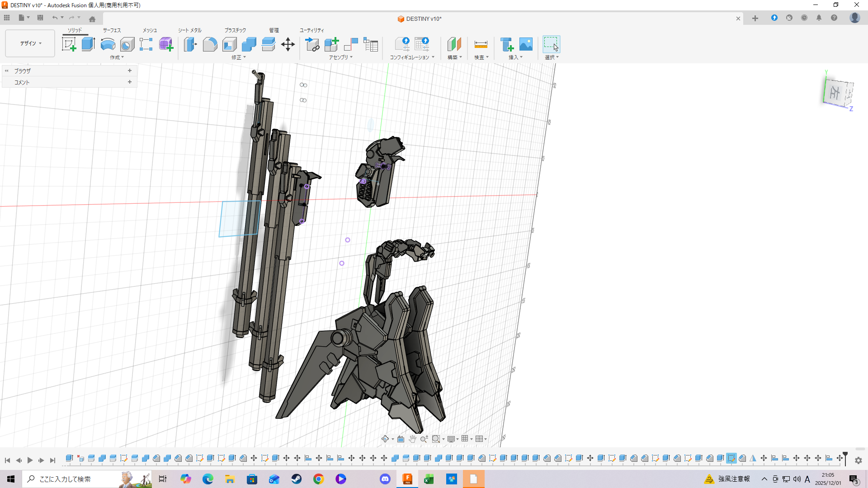Select the Pan hand tool in the navigation bar
868x488 pixels.
(412, 439)
